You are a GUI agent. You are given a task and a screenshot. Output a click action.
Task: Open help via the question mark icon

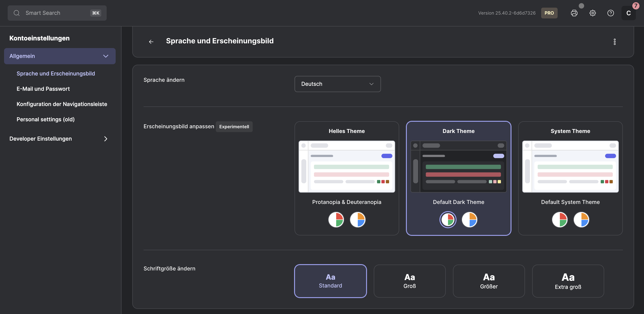(610, 13)
